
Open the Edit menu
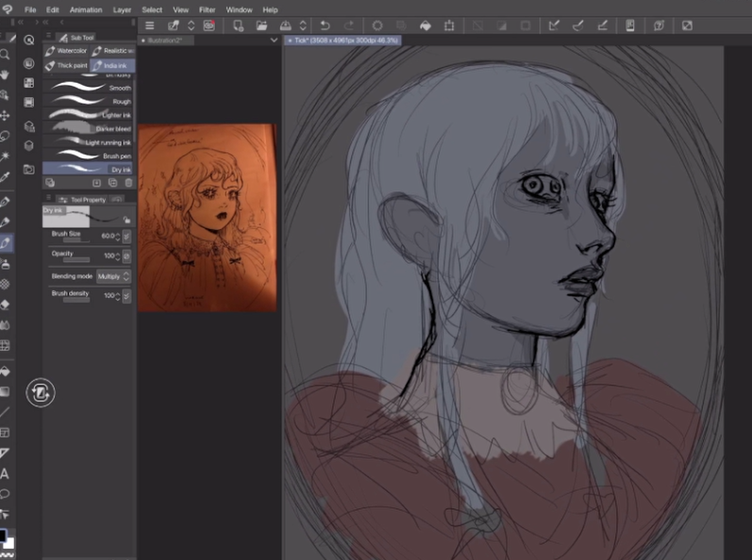point(52,9)
